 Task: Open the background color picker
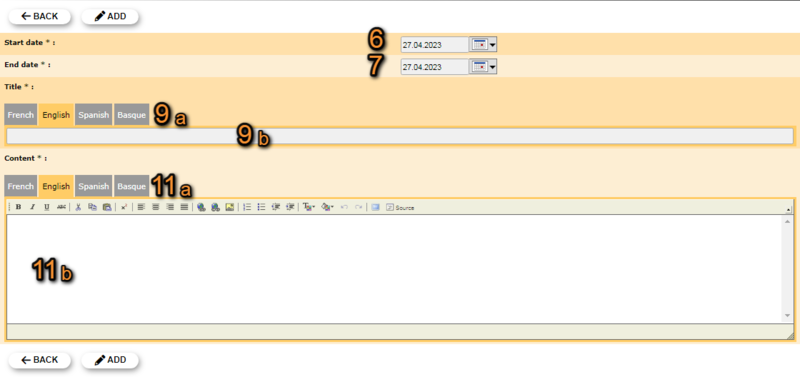(x=327, y=207)
